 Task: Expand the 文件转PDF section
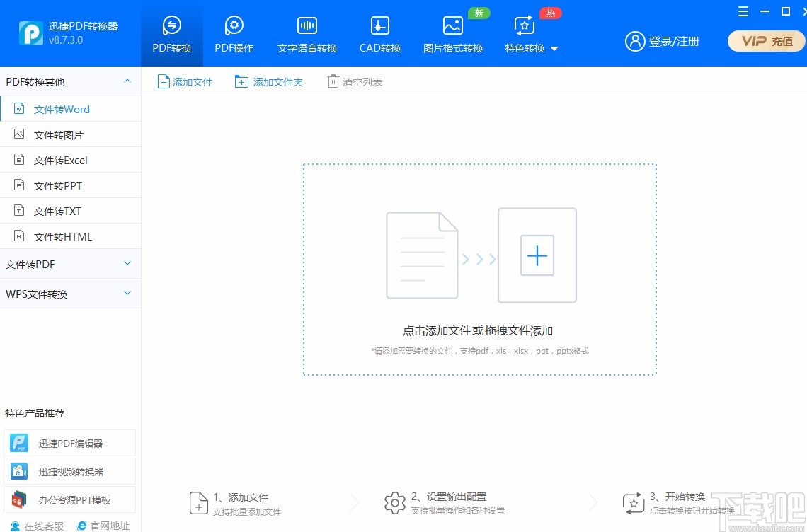pyautogui.click(x=71, y=264)
